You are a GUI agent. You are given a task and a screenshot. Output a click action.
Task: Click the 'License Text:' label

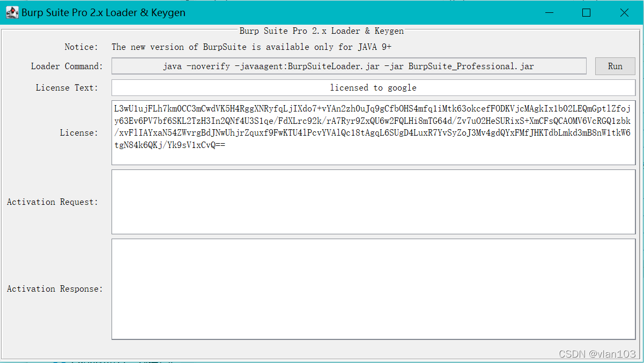[67, 88]
